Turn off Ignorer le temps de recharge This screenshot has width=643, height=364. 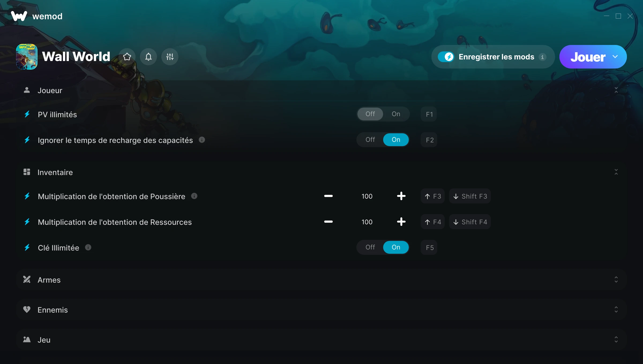pyautogui.click(x=370, y=140)
